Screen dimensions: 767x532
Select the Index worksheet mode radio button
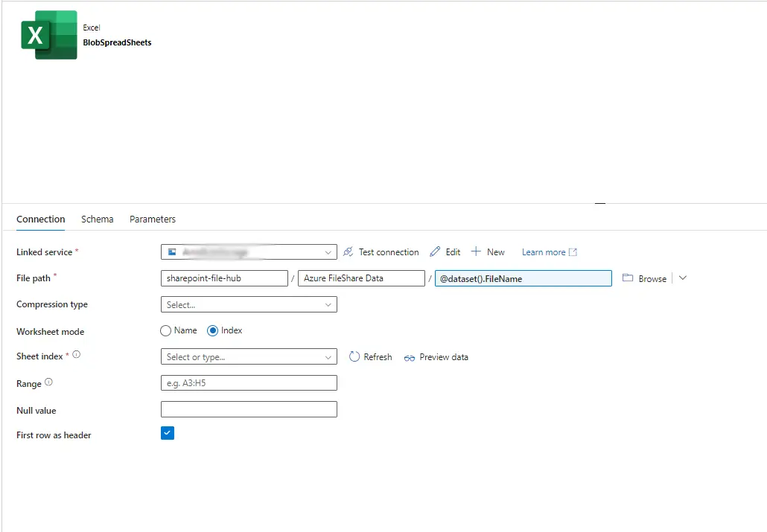(213, 330)
